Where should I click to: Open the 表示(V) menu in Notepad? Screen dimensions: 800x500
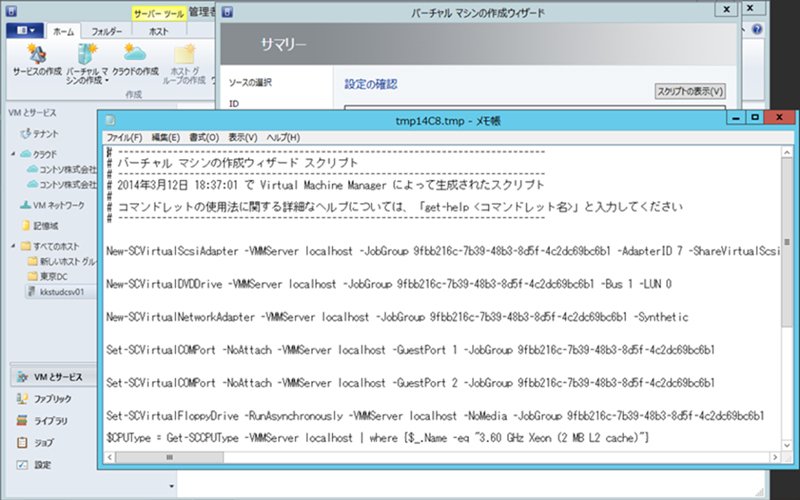(x=242, y=137)
